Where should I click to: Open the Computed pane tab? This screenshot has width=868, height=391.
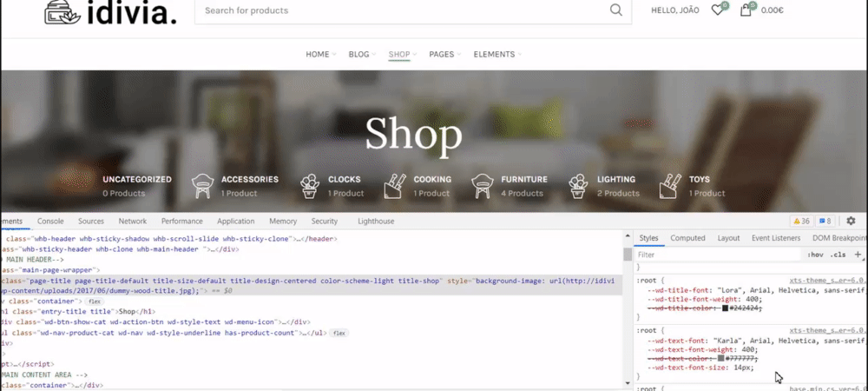pos(687,238)
